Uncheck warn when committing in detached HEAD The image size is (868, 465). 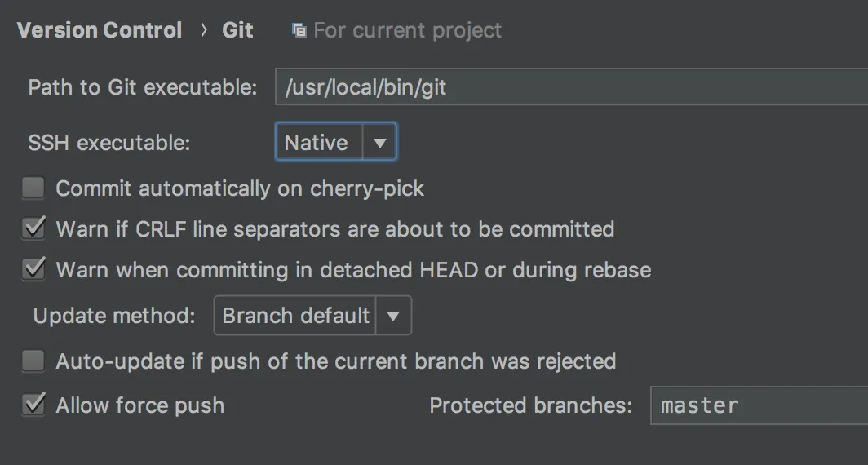[33, 269]
